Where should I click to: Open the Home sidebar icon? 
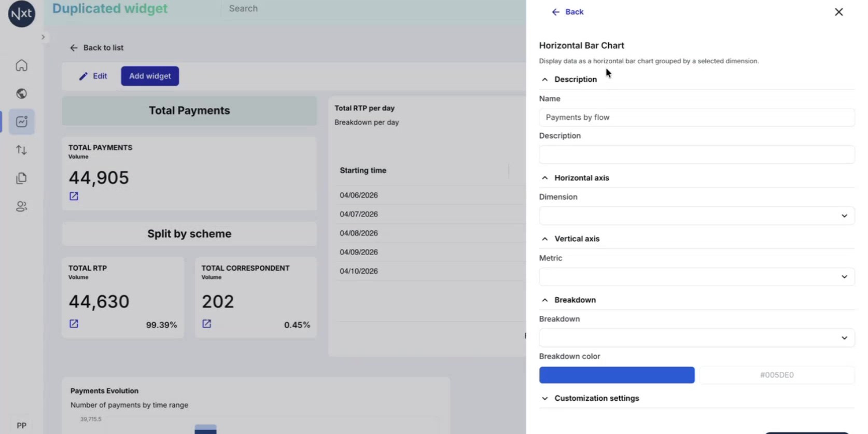pyautogui.click(x=21, y=65)
